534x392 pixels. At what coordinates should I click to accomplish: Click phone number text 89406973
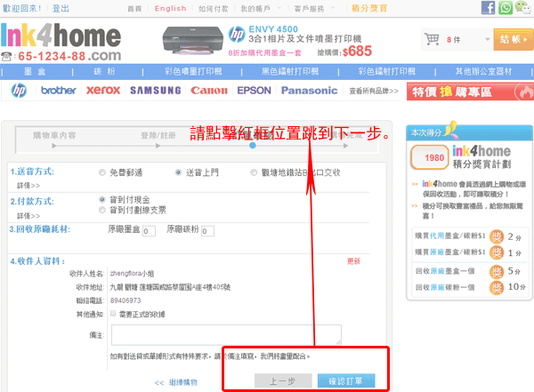point(125,300)
